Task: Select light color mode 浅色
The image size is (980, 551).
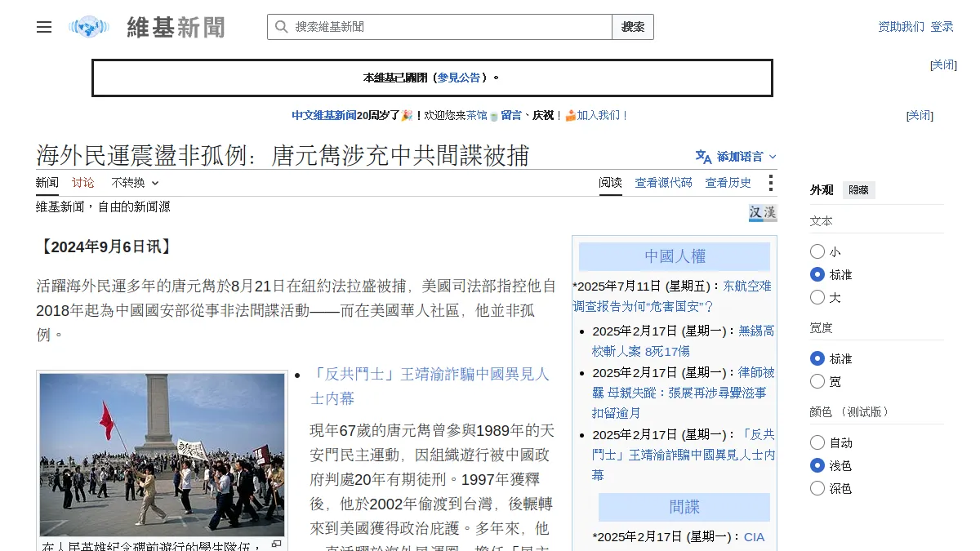Action: click(x=817, y=465)
